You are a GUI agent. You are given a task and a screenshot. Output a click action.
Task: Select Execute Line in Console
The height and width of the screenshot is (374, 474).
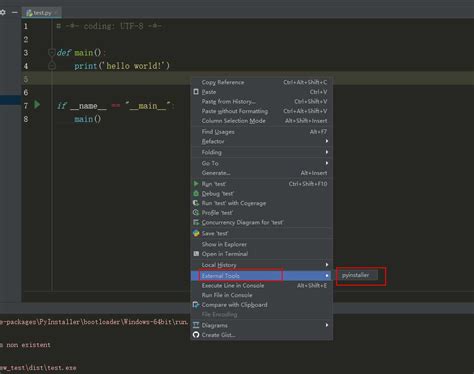point(262,286)
